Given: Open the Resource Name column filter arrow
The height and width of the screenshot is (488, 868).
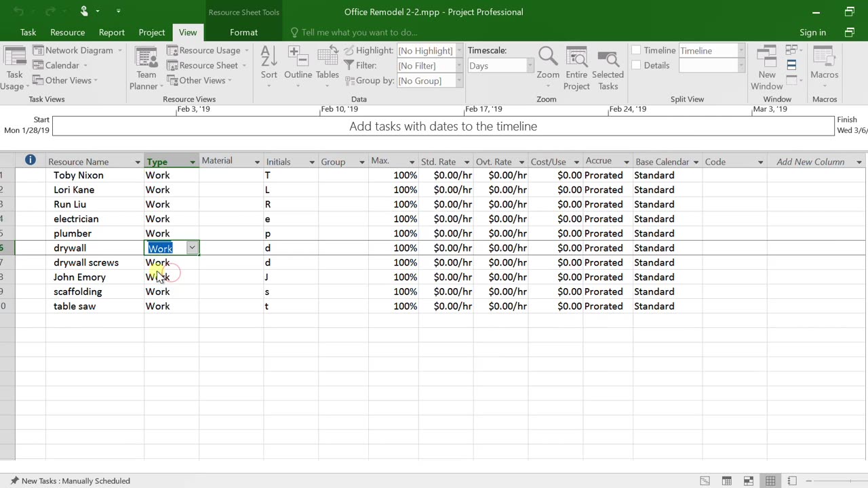Looking at the screenshot, I should coord(138,162).
